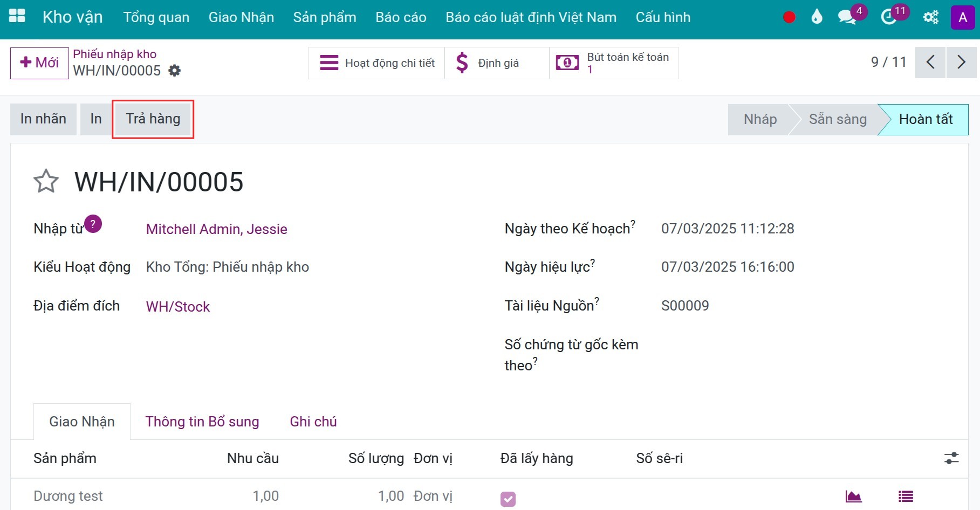This screenshot has height=510, width=980.
Task: Open WH/Stock destination location link
Action: [x=178, y=307]
